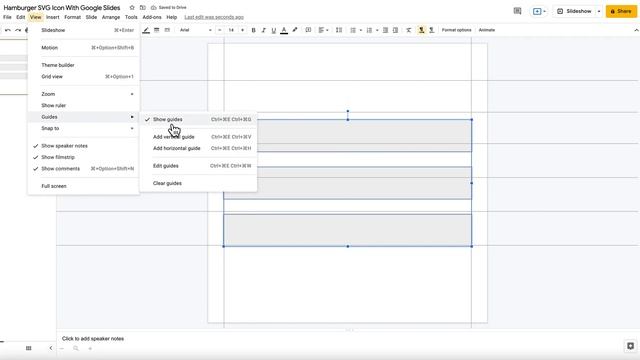The width and height of the screenshot is (640, 360).
Task: Click the highlighted input tools icon
Action: click(x=421, y=30)
